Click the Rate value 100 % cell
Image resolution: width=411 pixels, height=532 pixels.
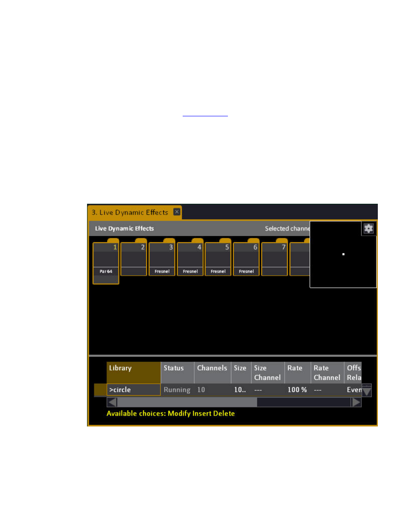[x=298, y=390]
